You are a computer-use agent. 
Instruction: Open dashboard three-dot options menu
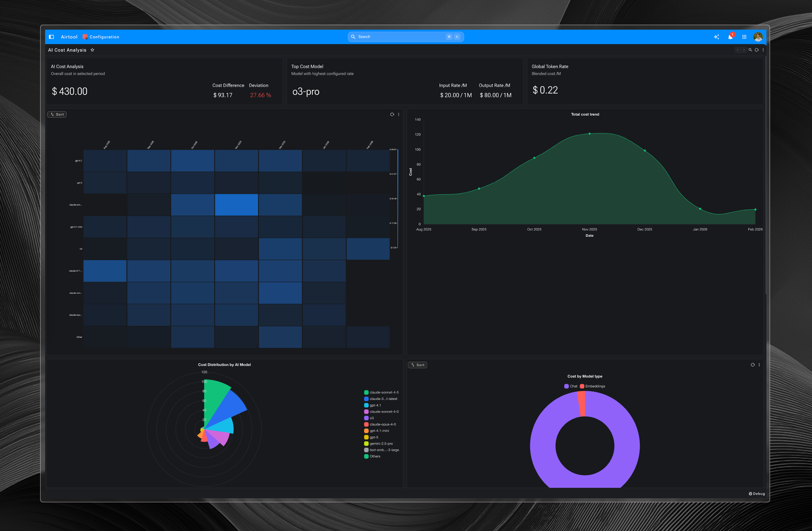pos(763,50)
